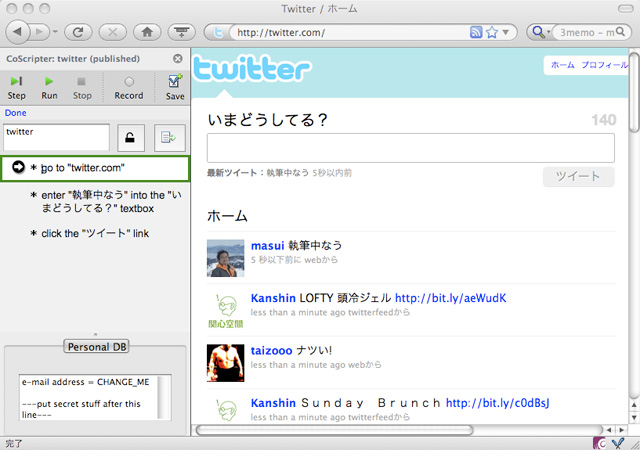Close the CoScripter sidebar panel
This screenshot has width=640, height=450.
click(178, 58)
